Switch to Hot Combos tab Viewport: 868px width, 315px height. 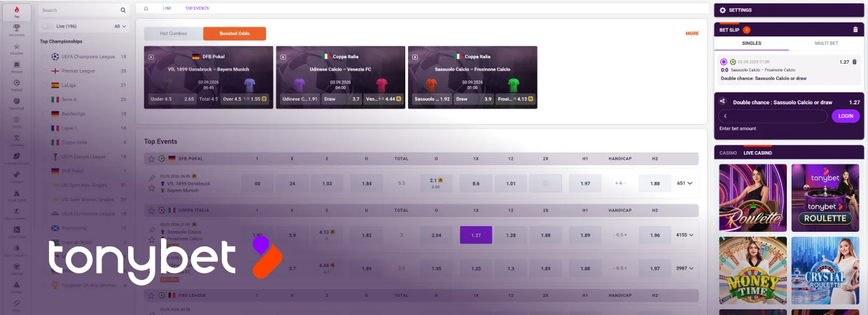tap(174, 34)
